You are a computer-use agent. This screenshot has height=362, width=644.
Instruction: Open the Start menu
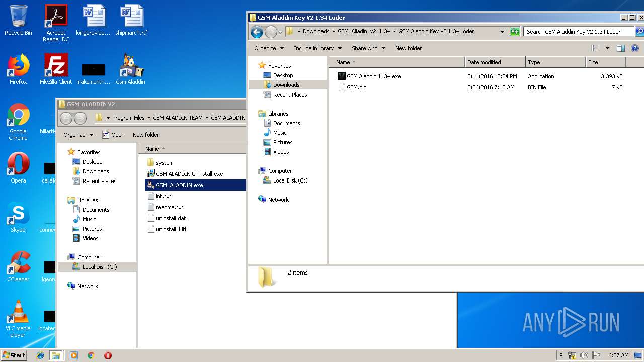(14, 355)
